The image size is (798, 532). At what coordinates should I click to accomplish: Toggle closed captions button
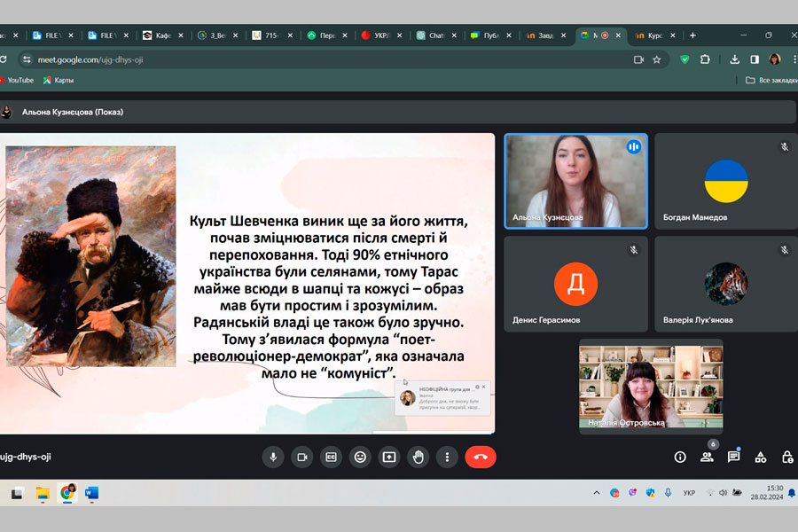pos(331,457)
